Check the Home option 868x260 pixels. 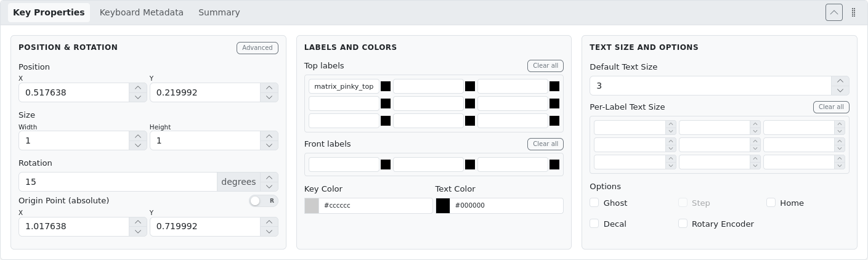coord(771,203)
